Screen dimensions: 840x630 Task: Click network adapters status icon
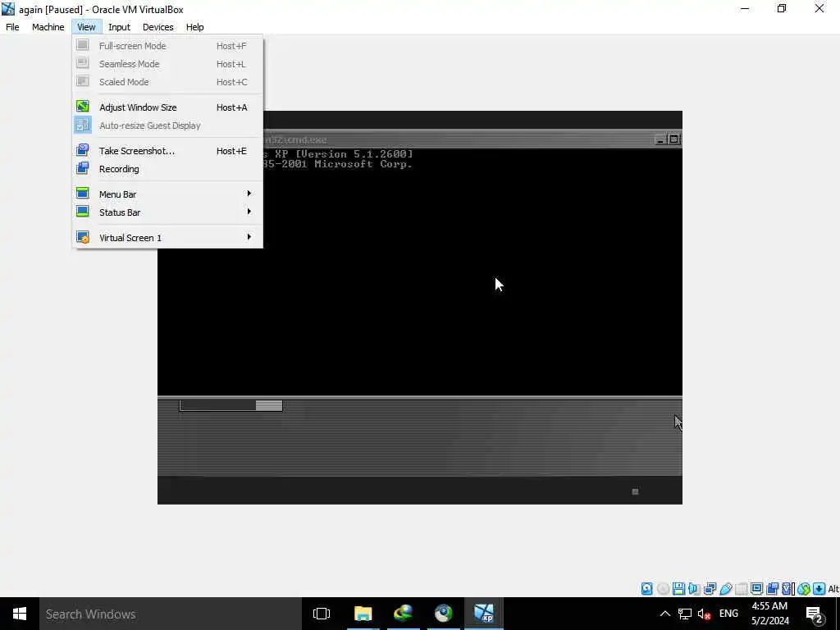(710, 589)
